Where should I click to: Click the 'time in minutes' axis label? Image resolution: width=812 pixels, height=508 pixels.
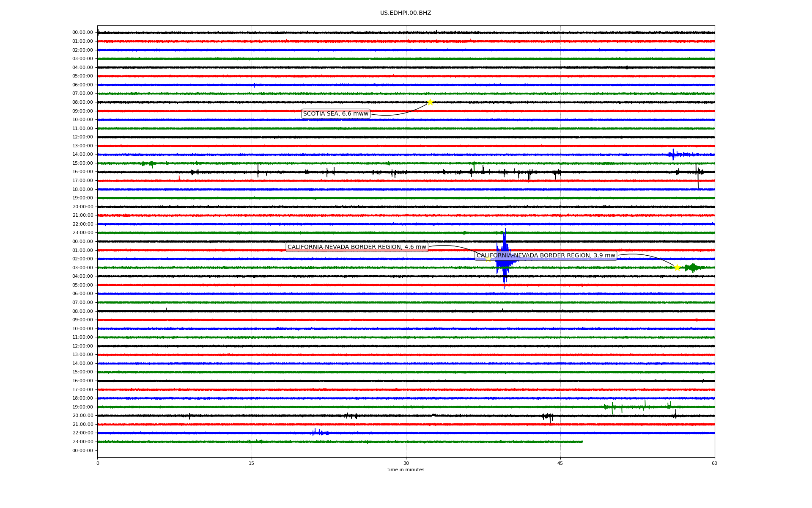pos(406,469)
